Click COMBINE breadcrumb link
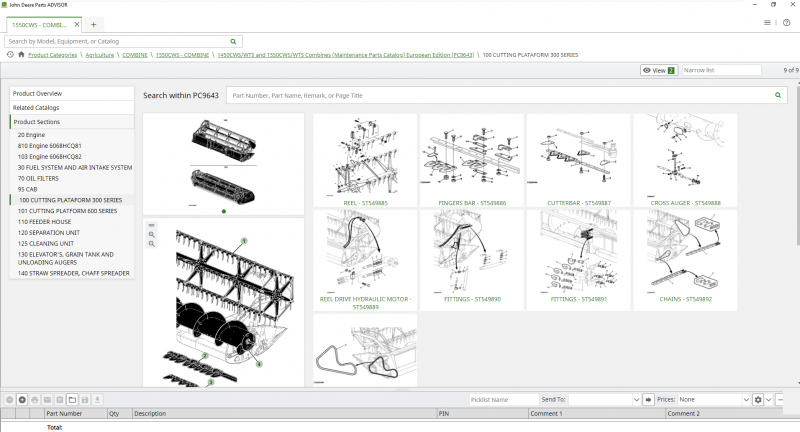 135,55
